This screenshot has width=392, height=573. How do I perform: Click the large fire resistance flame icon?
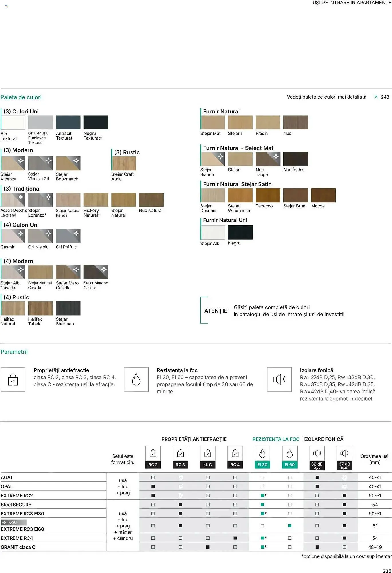click(x=136, y=380)
